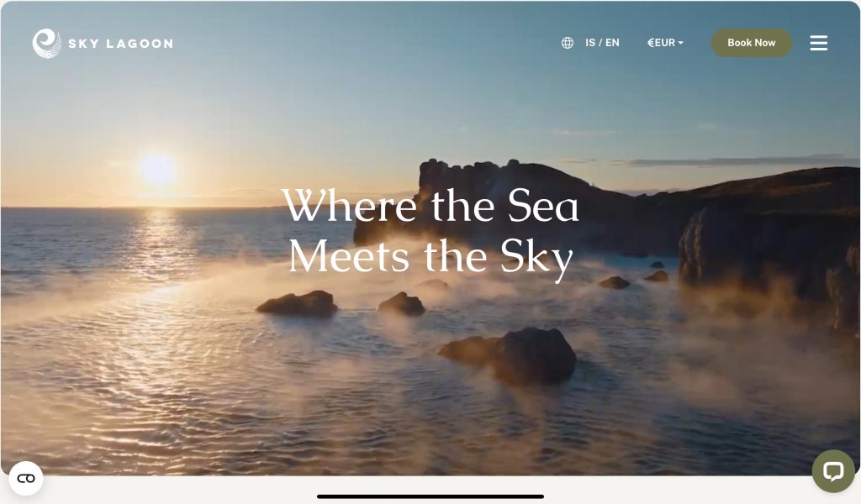This screenshot has height=504, width=861.
Task: Tap the black home indicator bar
Action: click(x=430, y=496)
